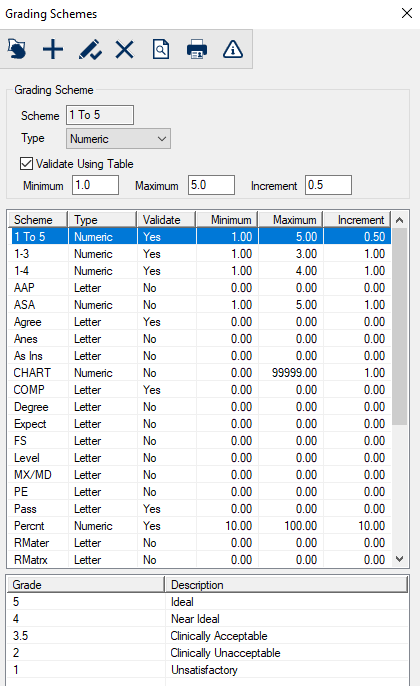Click the Increment input field
The height and width of the screenshot is (686, 420).
(328, 185)
